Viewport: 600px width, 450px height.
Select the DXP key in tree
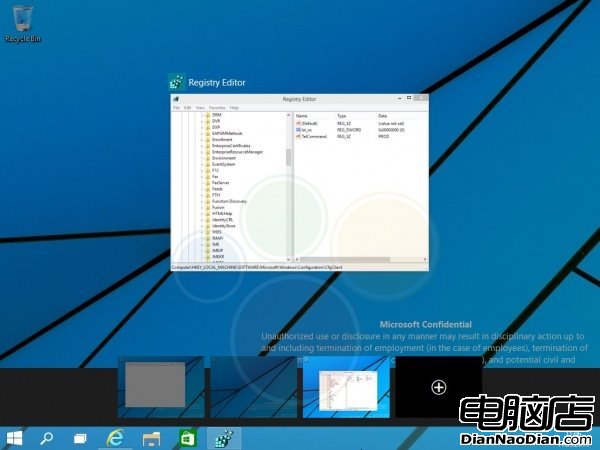216,127
